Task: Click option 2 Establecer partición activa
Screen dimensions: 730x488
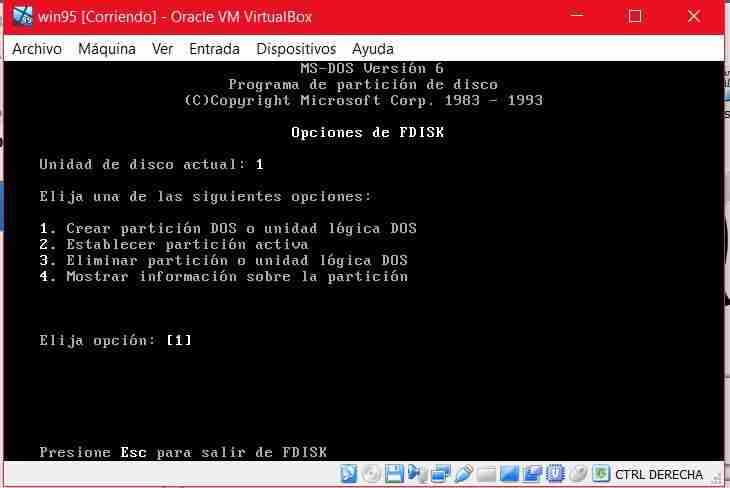Action: point(174,244)
